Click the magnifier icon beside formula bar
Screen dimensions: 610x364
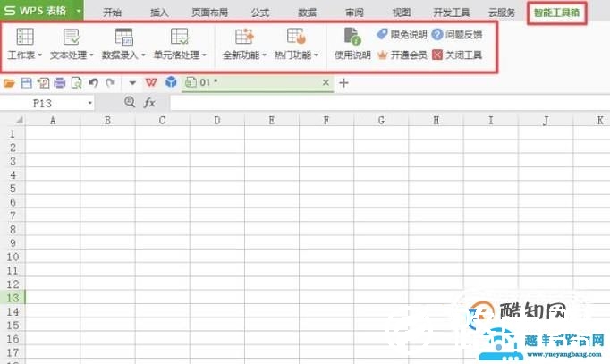tap(130, 102)
